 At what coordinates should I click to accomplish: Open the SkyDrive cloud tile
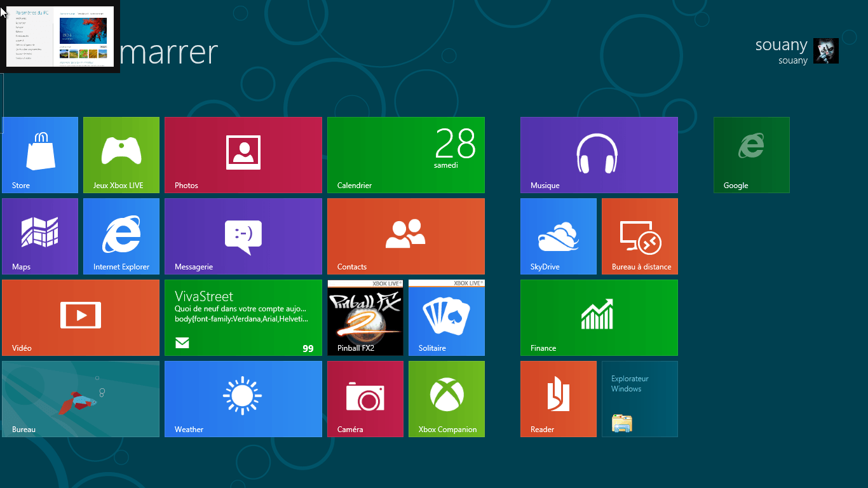pos(559,236)
